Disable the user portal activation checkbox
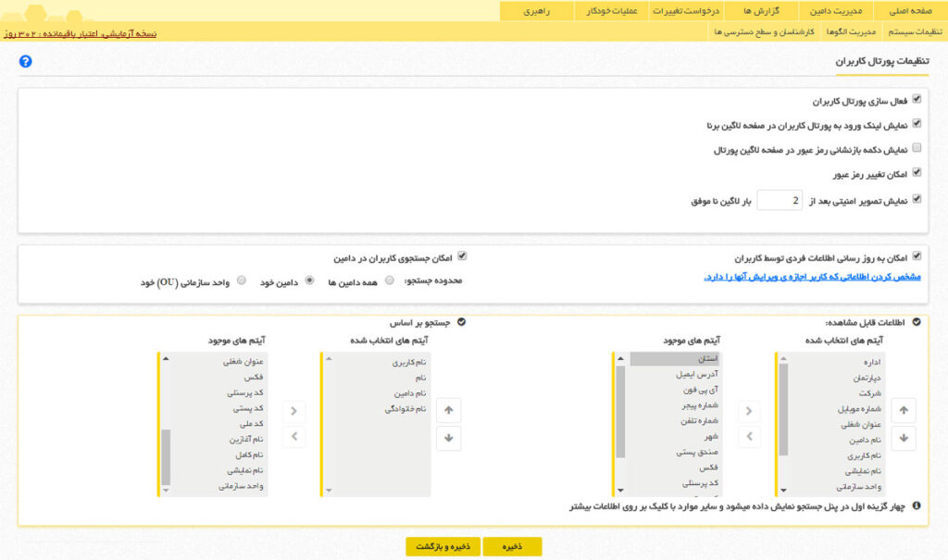 click(917, 102)
